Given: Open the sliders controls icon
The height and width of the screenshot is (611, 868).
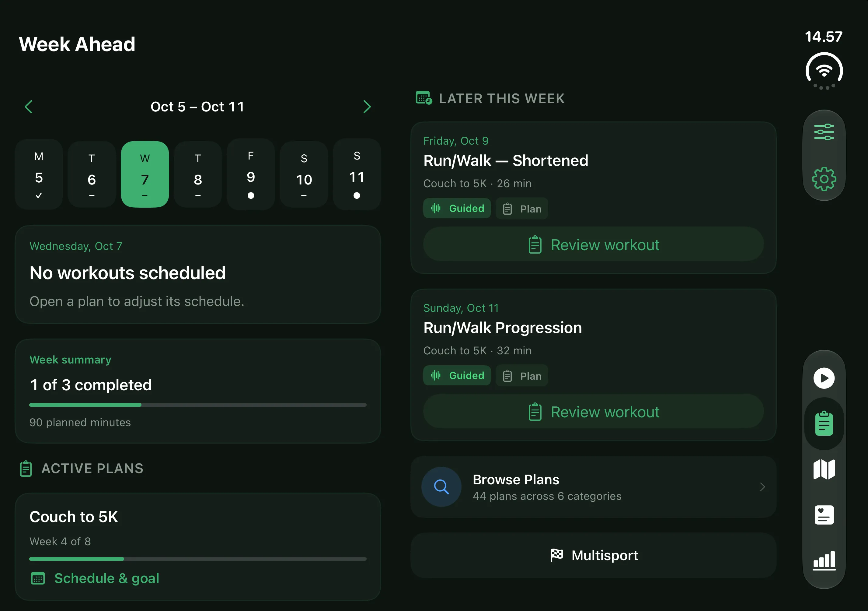Looking at the screenshot, I should (824, 132).
